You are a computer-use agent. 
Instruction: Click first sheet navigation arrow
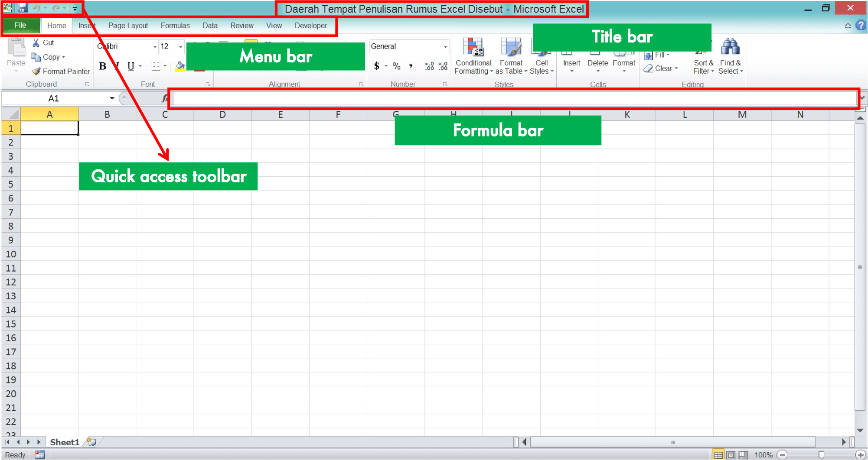[x=7, y=442]
